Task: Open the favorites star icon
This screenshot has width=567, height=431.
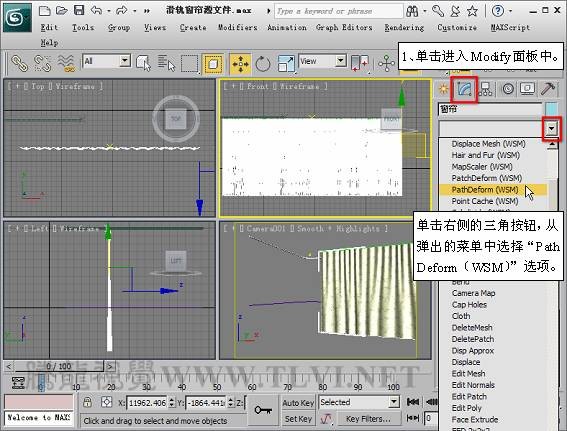Action: [472, 11]
